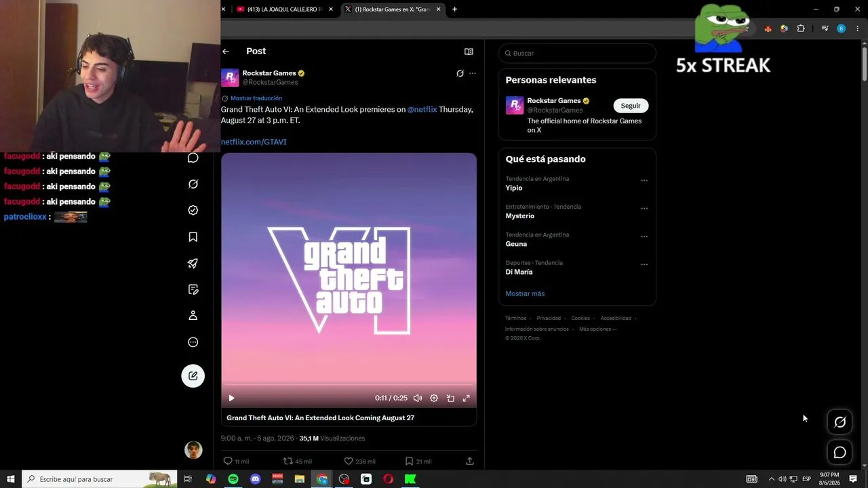Image resolution: width=868 pixels, height=488 pixels.
Task: Click the Buscar search field
Action: pos(577,53)
